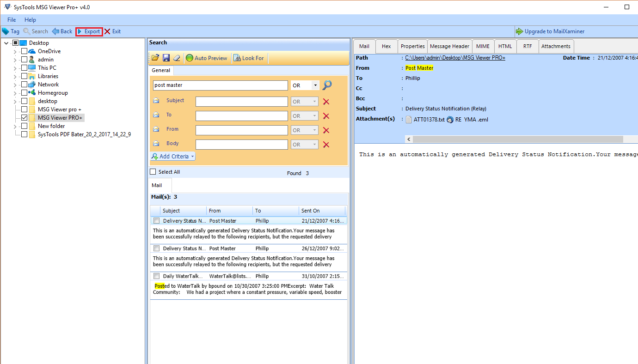Image resolution: width=638 pixels, height=364 pixels.
Task: Click the Network icon in folder tree
Action: 32,85
